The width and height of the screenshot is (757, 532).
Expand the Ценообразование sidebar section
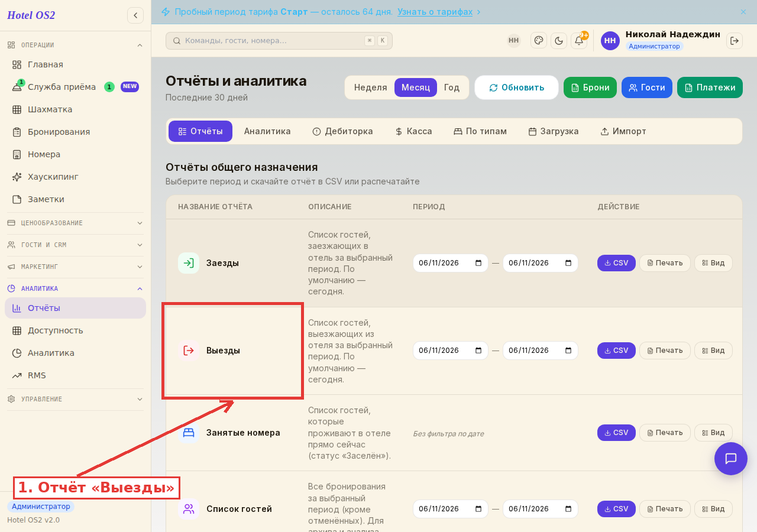point(75,223)
